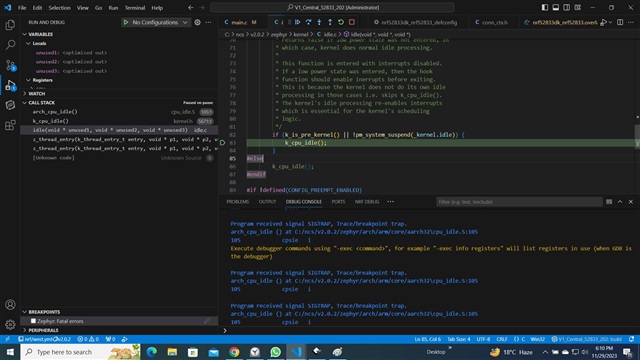Open the Extensions view icon
The width and height of the screenshot is (640, 360).
(10, 125)
